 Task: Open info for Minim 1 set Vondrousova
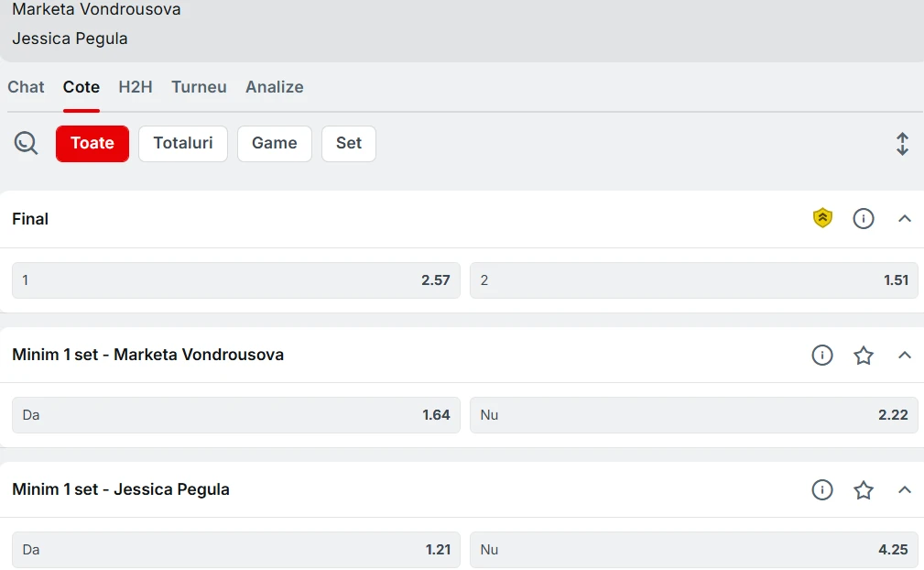[822, 355]
